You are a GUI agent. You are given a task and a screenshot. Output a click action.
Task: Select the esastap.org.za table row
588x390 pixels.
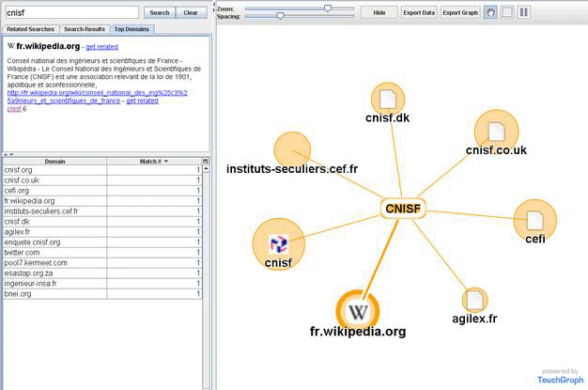pos(102,273)
